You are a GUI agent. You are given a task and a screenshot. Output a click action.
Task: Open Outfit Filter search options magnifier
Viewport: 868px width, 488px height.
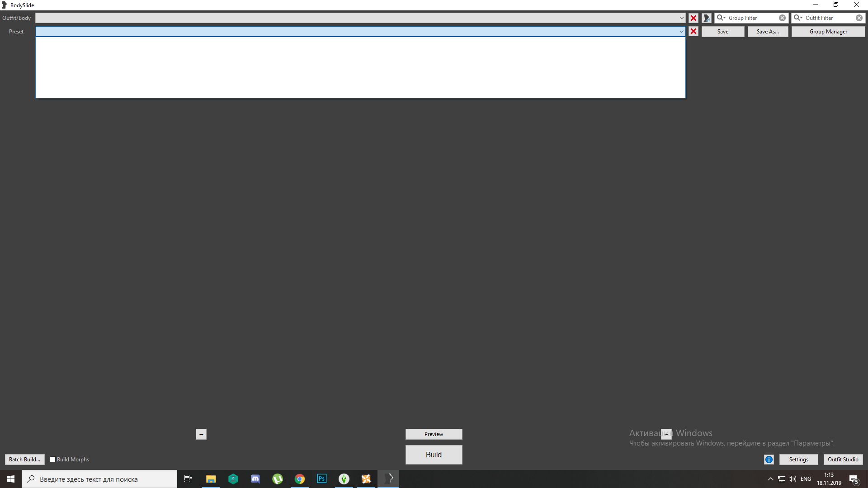click(798, 18)
